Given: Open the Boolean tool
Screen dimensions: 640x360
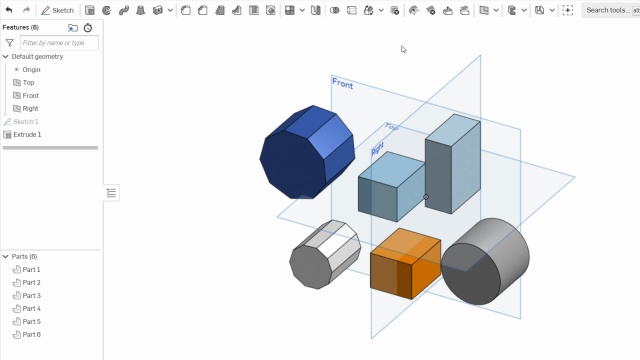Looking at the screenshot, I should click(x=334, y=10).
